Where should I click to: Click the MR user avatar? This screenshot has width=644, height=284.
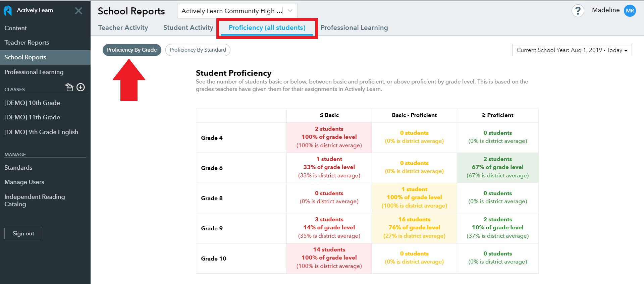tap(630, 11)
